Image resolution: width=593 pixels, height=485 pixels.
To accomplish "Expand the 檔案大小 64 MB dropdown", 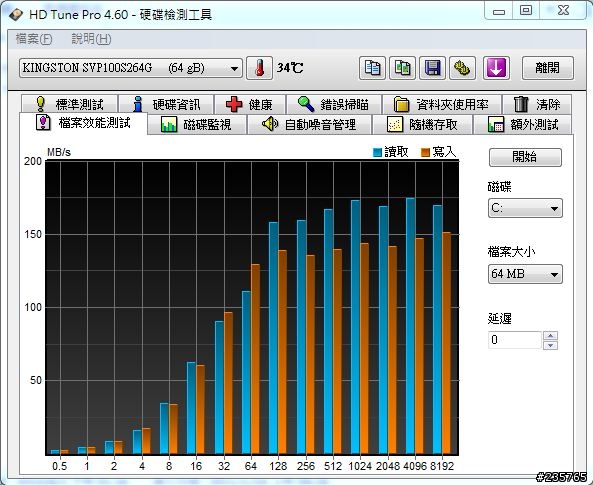I will pos(525,274).
